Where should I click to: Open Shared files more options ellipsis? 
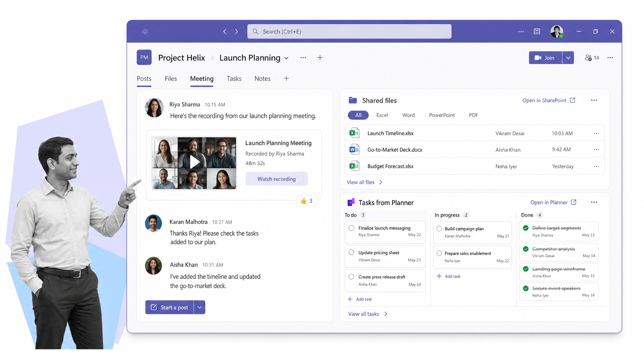pos(594,100)
